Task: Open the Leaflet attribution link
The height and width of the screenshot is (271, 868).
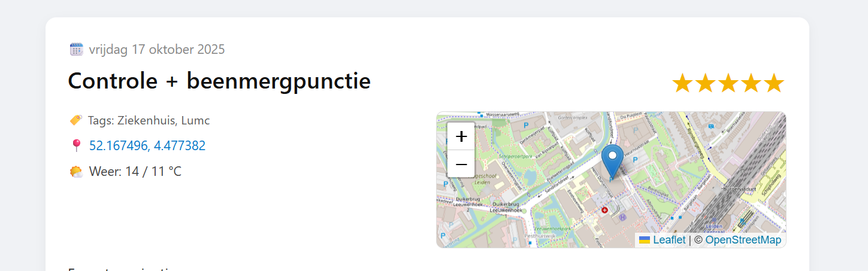Action: click(x=669, y=240)
